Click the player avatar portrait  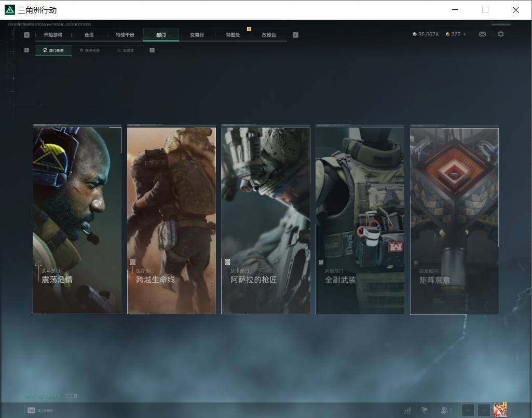pos(500,410)
